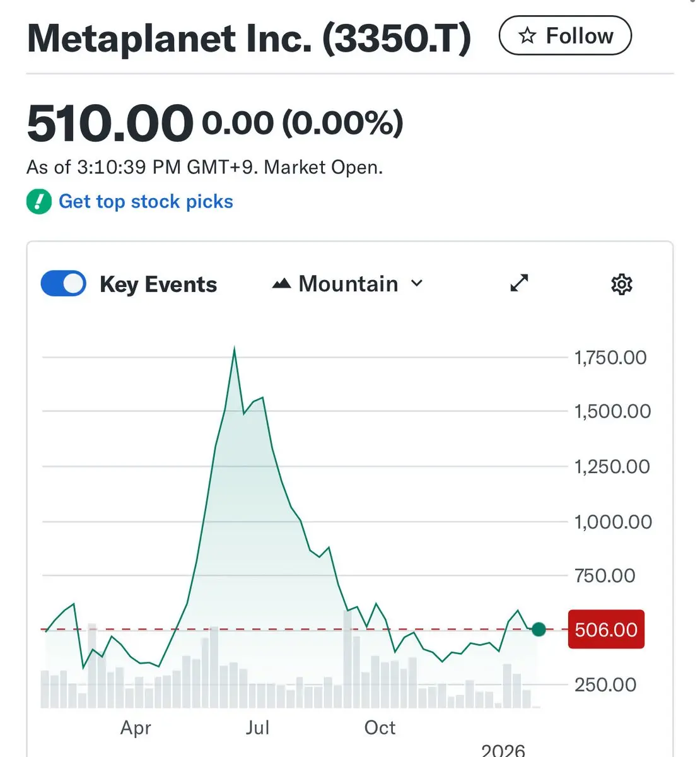Image resolution: width=700 pixels, height=757 pixels.
Task: Click the Oct label on time axis
Action: click(380, 727)
